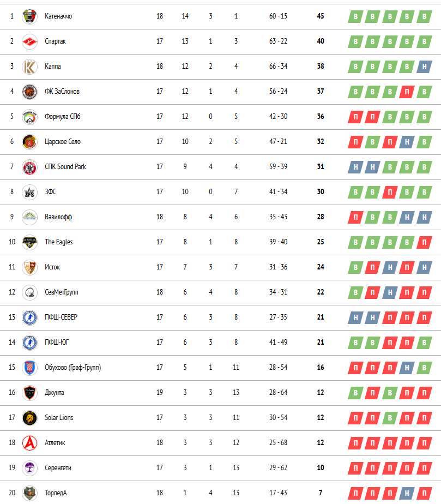This screenshot has height=504, width=441.
Task: Click the Solar Lions lion logo
Action: point(29,418)
